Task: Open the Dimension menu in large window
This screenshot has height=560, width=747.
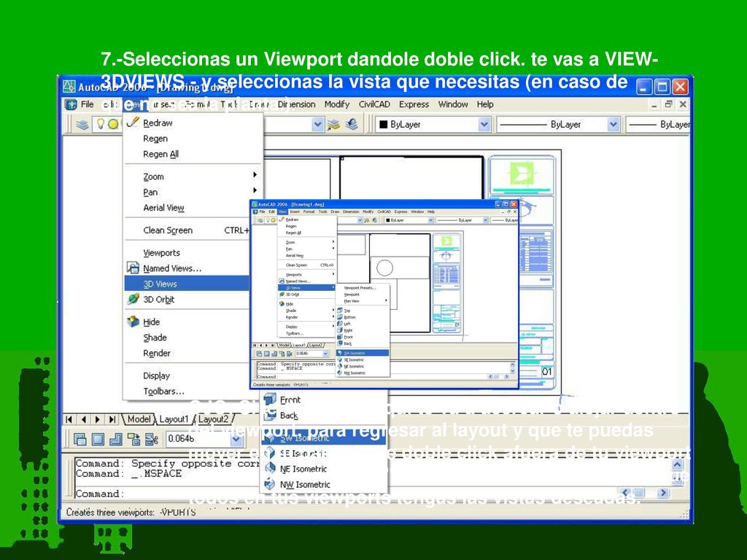Action: tap(296, 104)
